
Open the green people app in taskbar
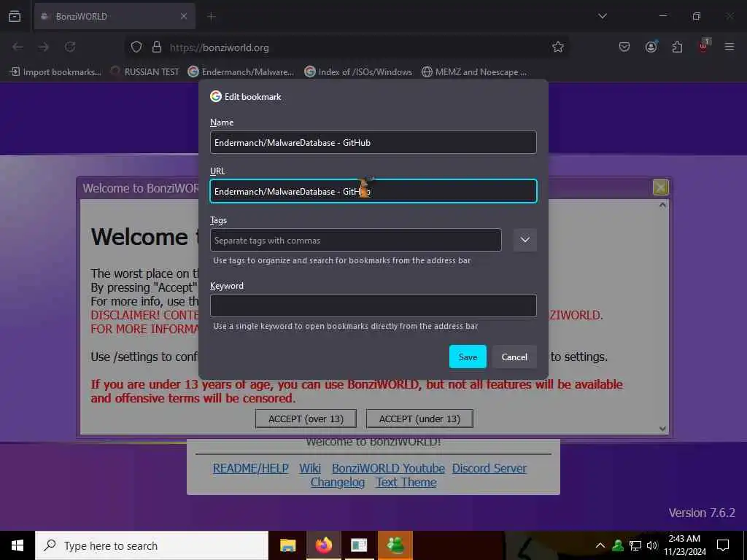(x=395, y=545)
